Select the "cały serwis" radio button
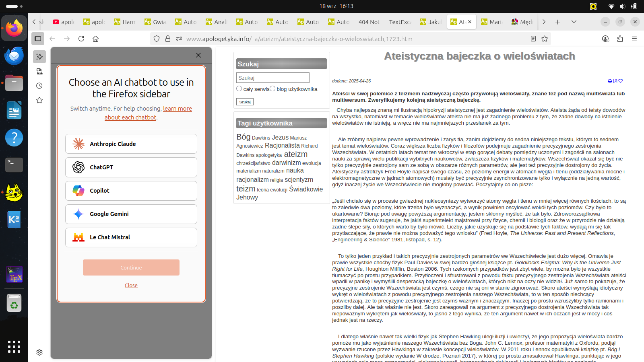This screenshot has width=644, height=362. pos(239,89)
